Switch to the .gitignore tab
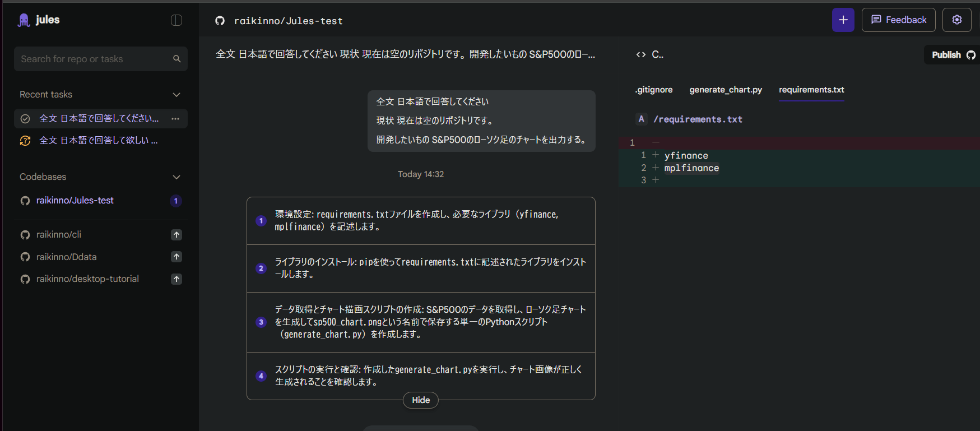This screenshot has width=980, height=431. click(654, 90)
